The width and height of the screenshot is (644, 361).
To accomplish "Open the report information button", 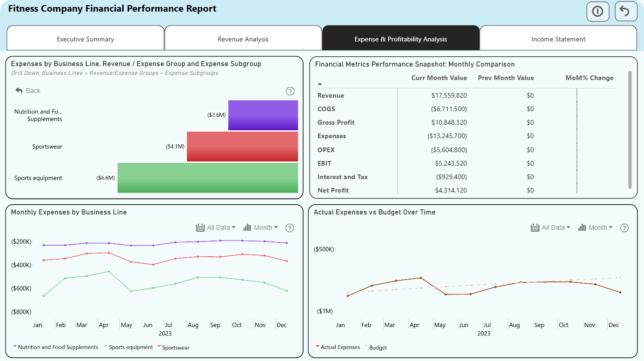I will (598, 12).
